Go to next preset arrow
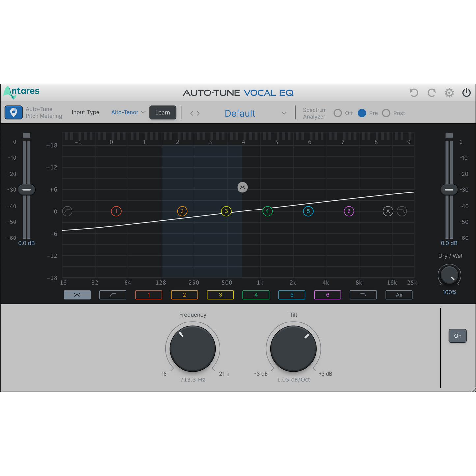Image resolution: width=476 pixels, height=476 pixels. (198, 113)
